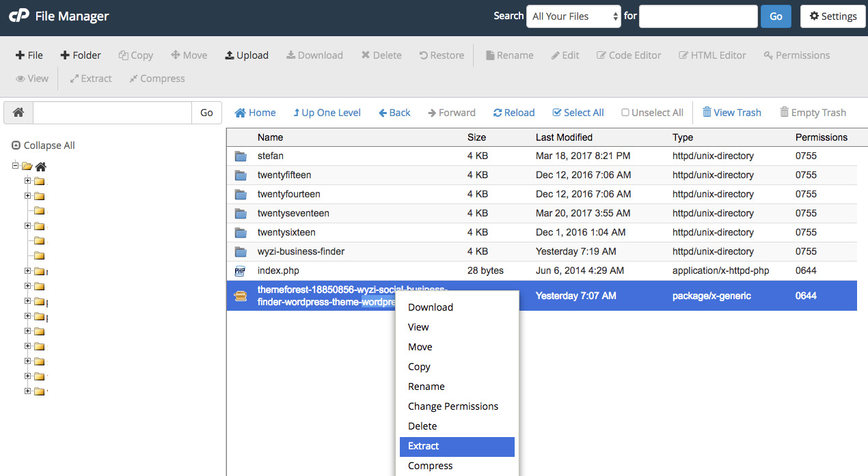Reload the file listing
Screen dimensions: 868x476
[514, 113]
